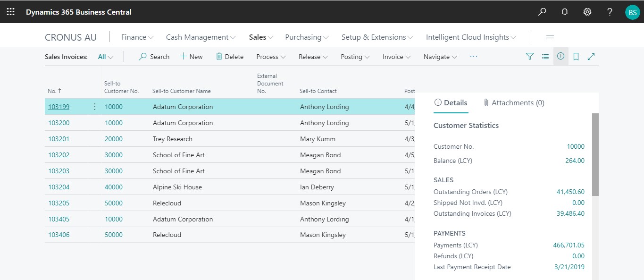644x280 pixels.
Task: Show row options for invoice 103199
Action: pos(94,107)
